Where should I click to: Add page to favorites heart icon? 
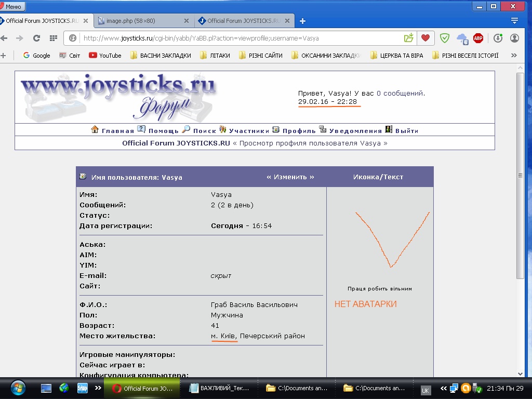point(425,38)
